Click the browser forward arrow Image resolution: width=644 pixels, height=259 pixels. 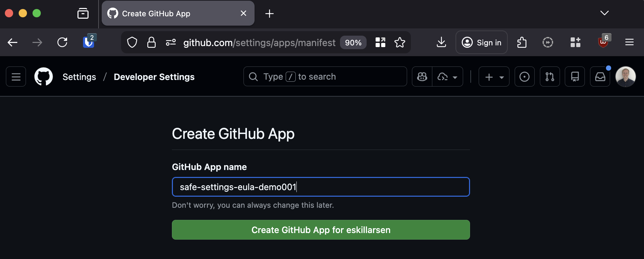click(37, 43)
